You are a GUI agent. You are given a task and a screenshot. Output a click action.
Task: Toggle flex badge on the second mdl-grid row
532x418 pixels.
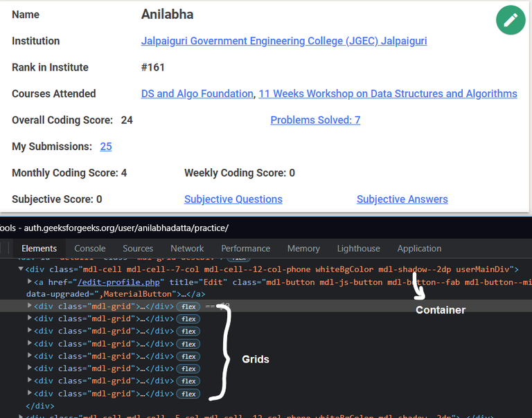pos(188,319)
